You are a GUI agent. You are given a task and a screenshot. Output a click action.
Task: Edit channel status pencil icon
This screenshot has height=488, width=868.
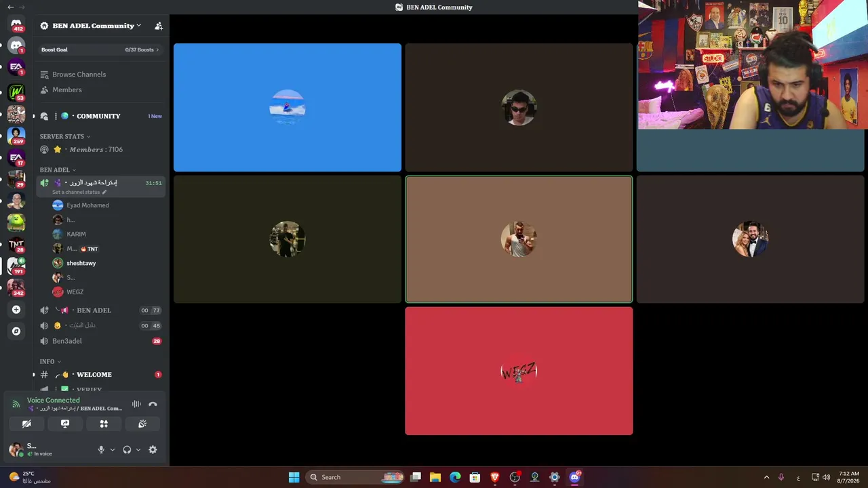(104, 192)
